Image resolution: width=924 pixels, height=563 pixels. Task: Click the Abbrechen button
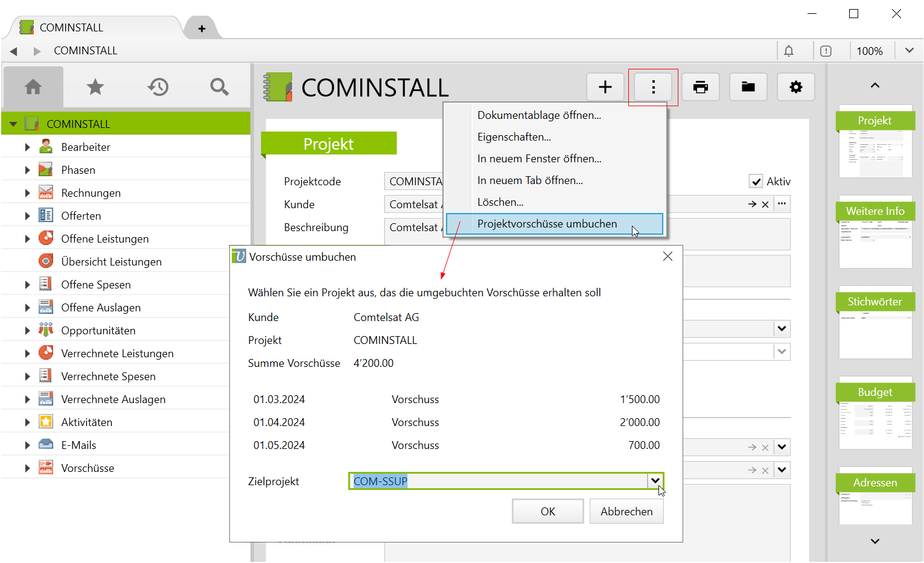click(626, 512)
